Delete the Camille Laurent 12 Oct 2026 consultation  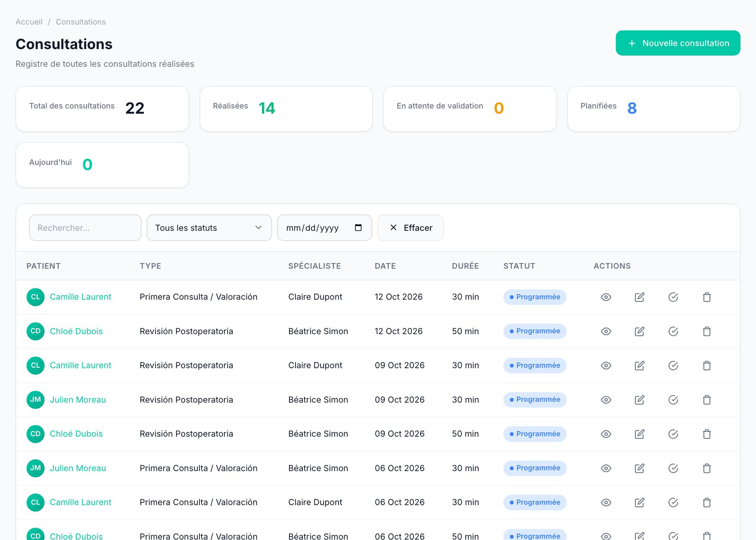point(706,297)
